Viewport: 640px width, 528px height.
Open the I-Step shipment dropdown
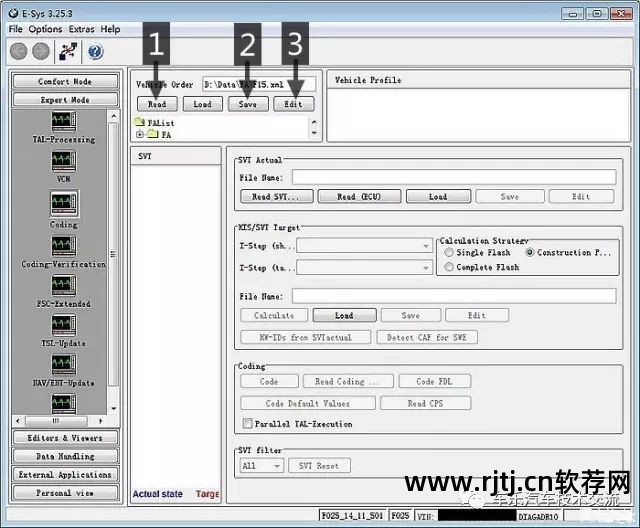pos(364,245)
